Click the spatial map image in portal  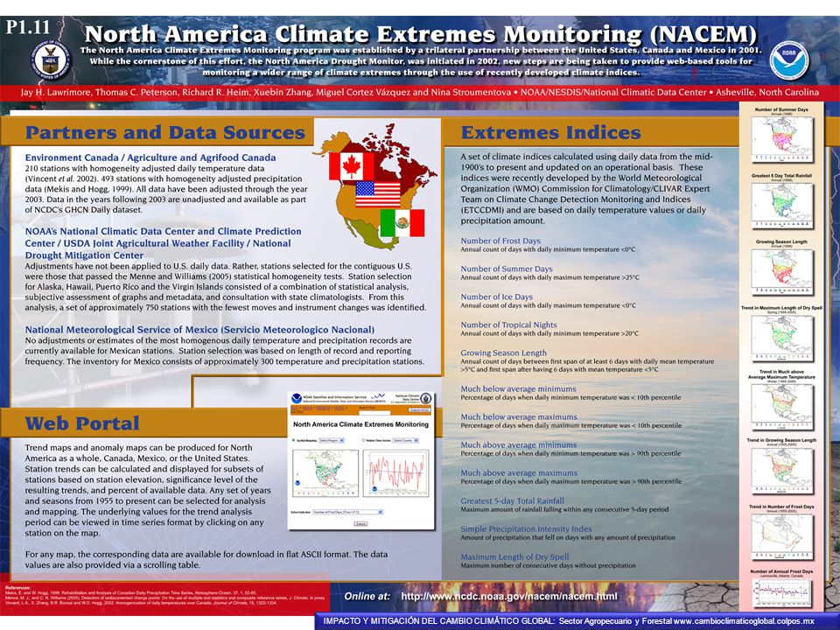click(x=325, y=473)
